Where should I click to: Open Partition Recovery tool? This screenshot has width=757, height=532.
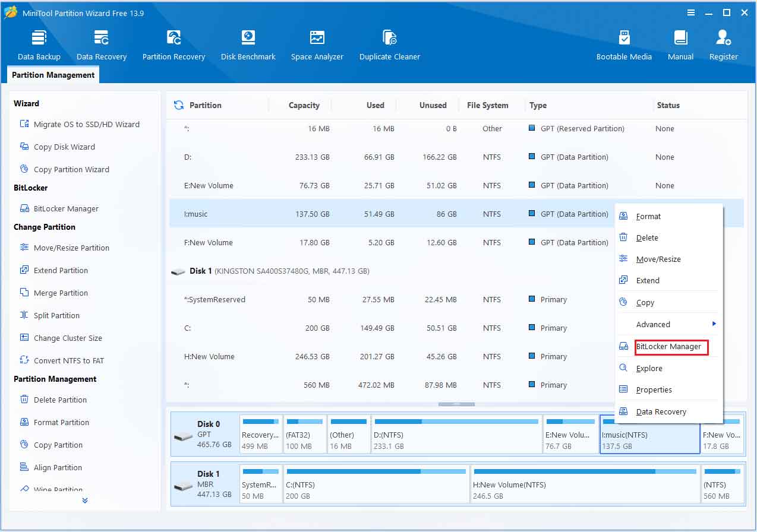pyautogui.click(x=174, y=45)
